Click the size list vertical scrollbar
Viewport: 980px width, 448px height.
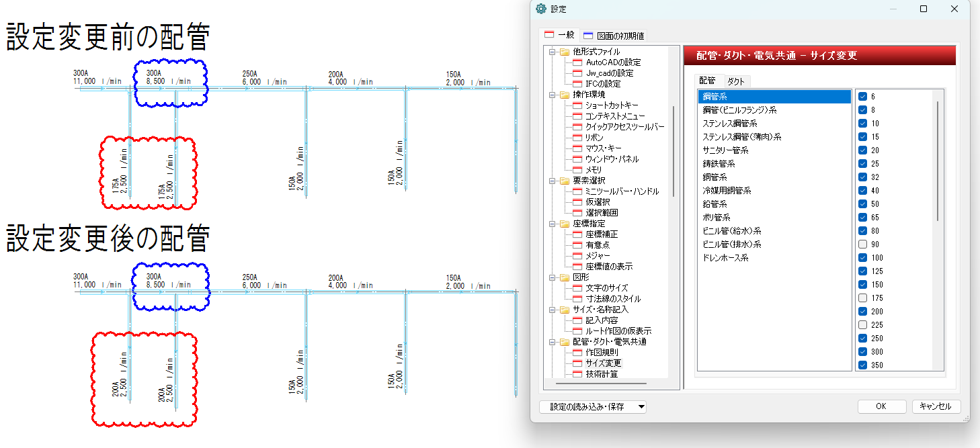[938, 161]
